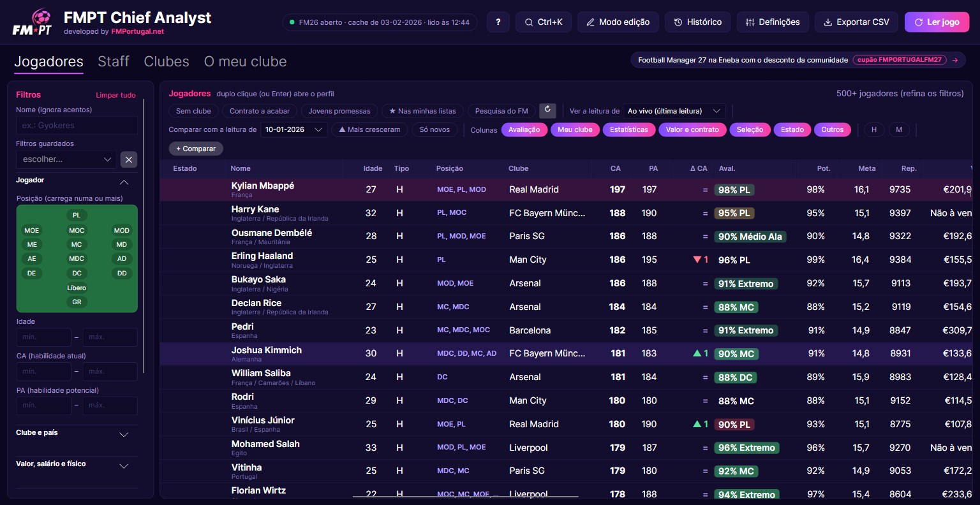Click the Idade min input field
The image size is (980, 505).
click(43, 337)
